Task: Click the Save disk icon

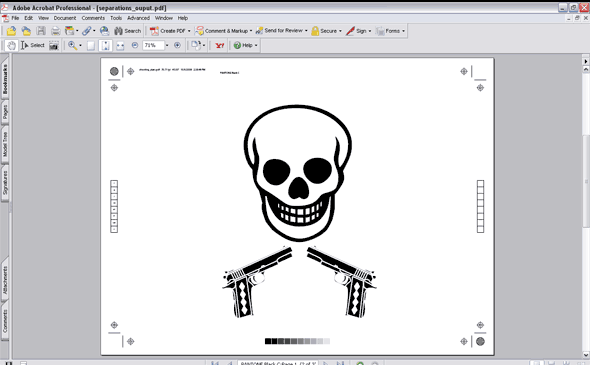Action: 41,31
